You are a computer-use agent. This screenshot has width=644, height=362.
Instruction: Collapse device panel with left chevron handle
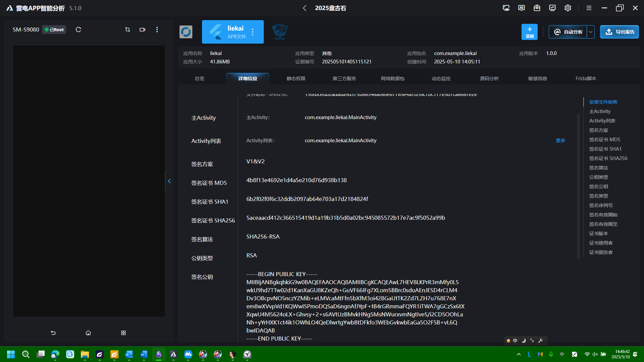(x=169, y=181)
